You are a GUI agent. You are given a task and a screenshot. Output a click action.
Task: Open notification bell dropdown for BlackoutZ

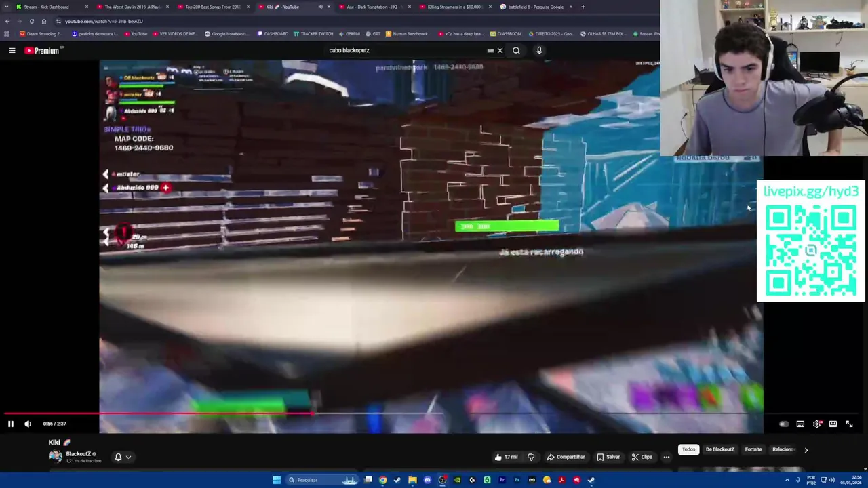click(122, 457)
